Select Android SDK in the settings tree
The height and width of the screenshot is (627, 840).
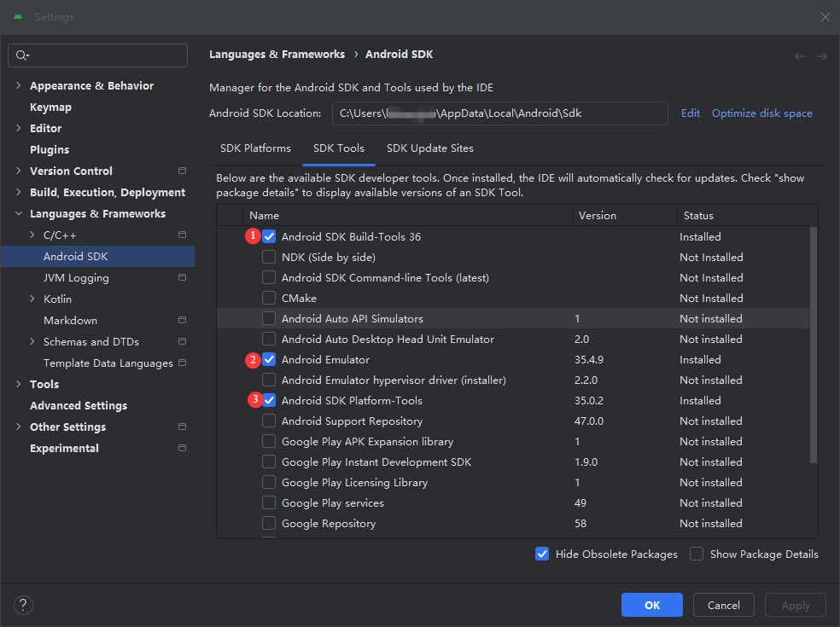click(97, 257)
